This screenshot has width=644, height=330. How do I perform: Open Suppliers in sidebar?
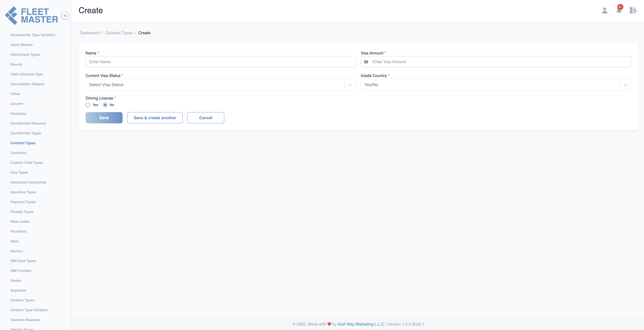(18, 290)
